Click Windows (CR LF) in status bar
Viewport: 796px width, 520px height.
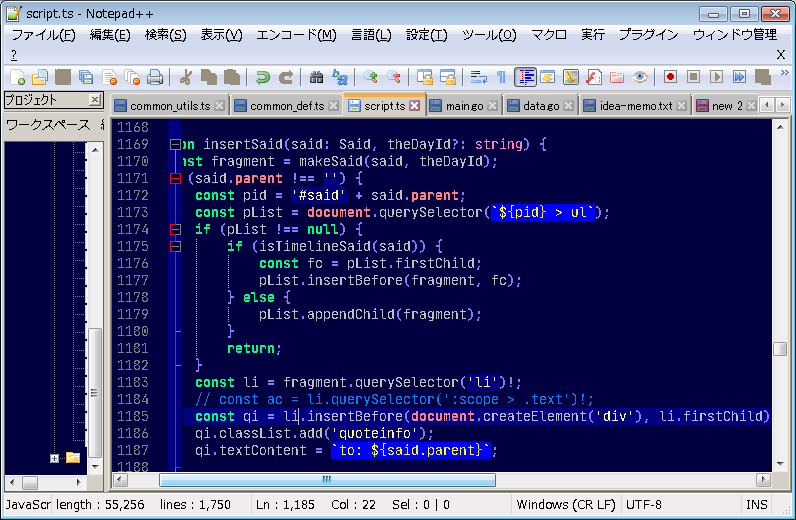click(x=566, y=505)
